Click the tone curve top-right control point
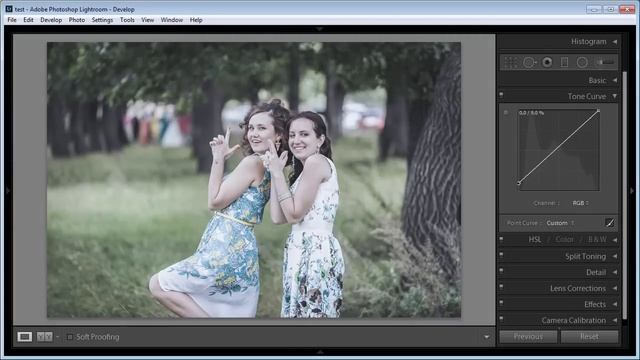Screen dimensions: 640x360 598,111
